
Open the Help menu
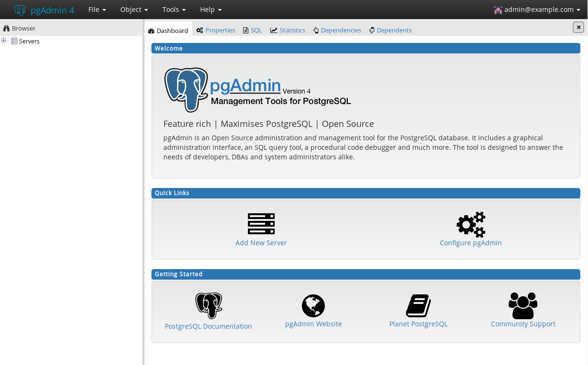[211, 10]
